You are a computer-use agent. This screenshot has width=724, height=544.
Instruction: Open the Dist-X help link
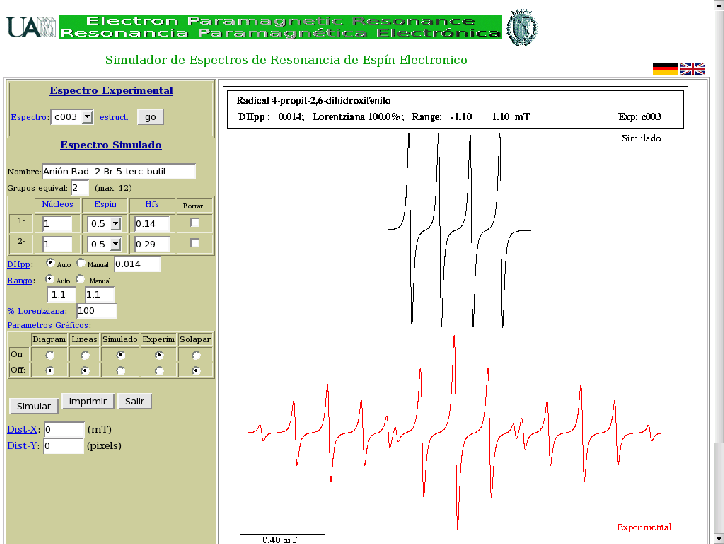pyautogui.click(x=22, y=429)
